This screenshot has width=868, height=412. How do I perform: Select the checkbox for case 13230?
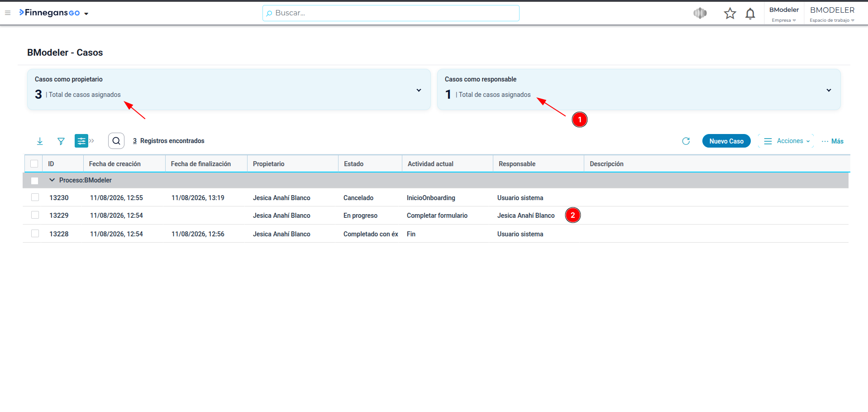35,197
